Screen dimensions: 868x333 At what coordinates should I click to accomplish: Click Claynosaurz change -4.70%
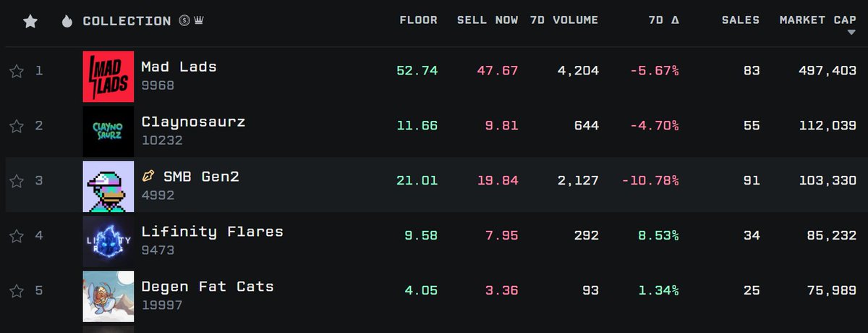pos(654,126)
